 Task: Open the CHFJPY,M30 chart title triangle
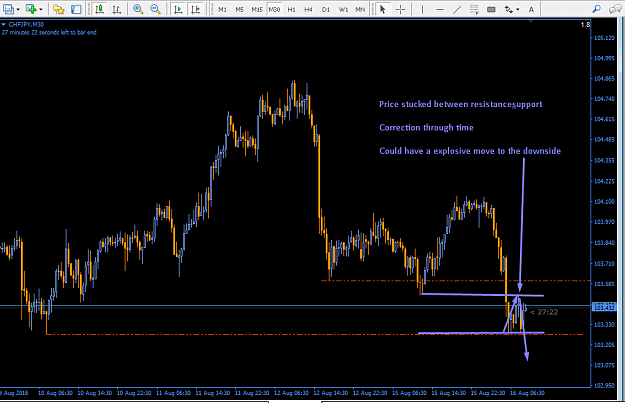click(x=4, y=25)
